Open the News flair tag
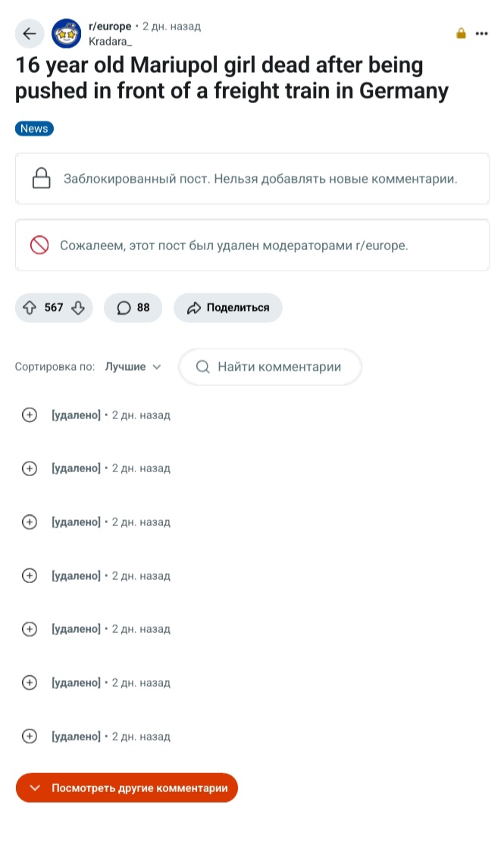The height and width of the screenshot is (864, 504). point(34,129)
